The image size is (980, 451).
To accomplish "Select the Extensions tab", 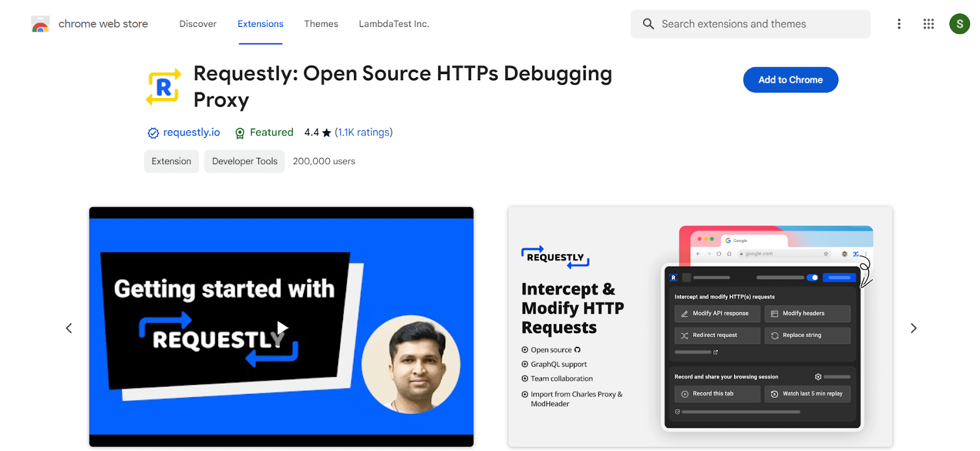I will click(x=260, y=24).
